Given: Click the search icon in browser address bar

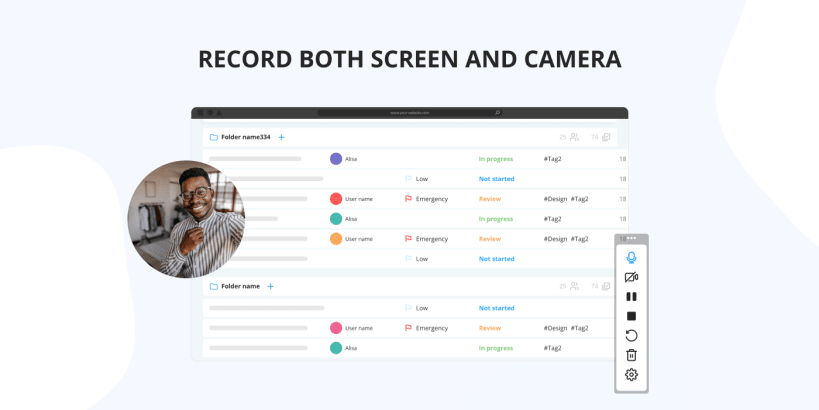Looking at the screenshot, I should 497,112.
